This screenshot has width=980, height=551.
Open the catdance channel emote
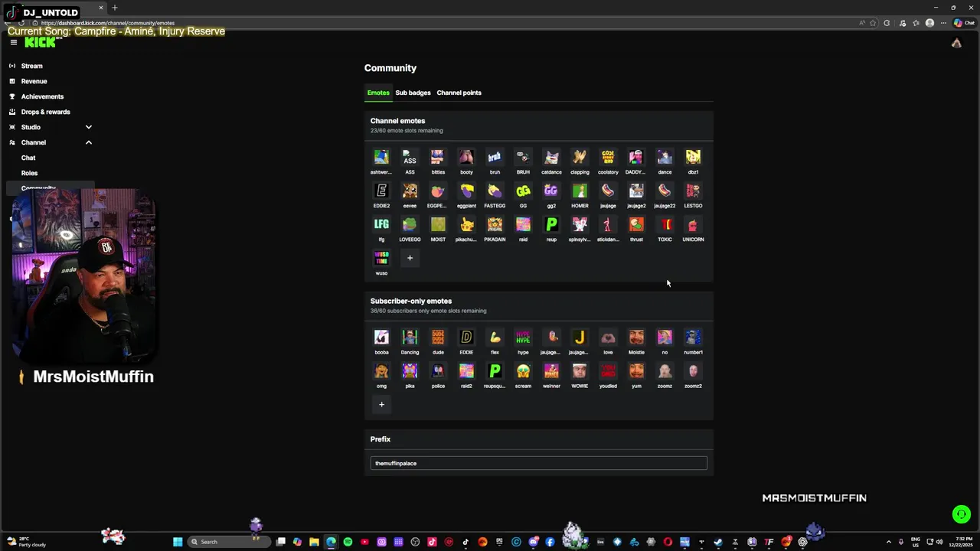click(x=551, y=158)
